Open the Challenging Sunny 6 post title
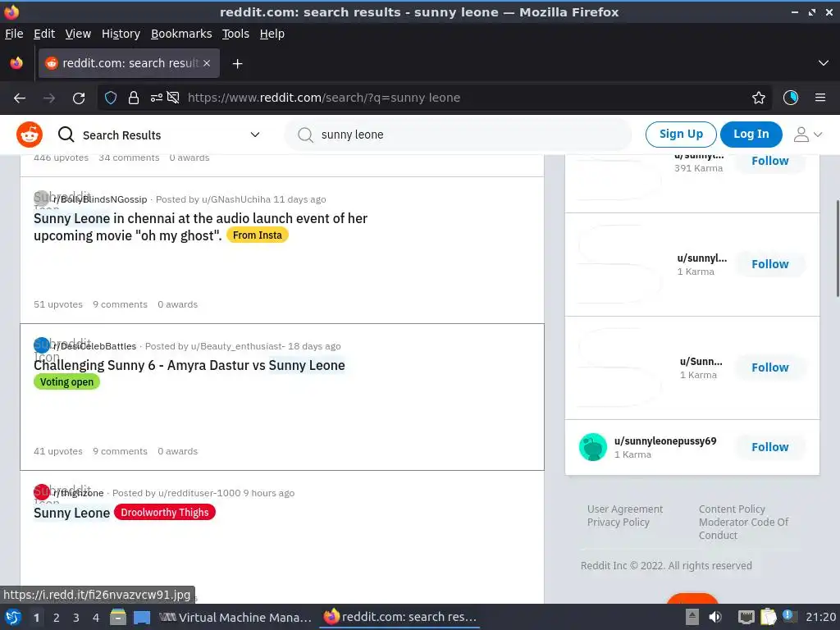This screenshot has width=840, height=630. pyautogui.click(x=189, y=365)
